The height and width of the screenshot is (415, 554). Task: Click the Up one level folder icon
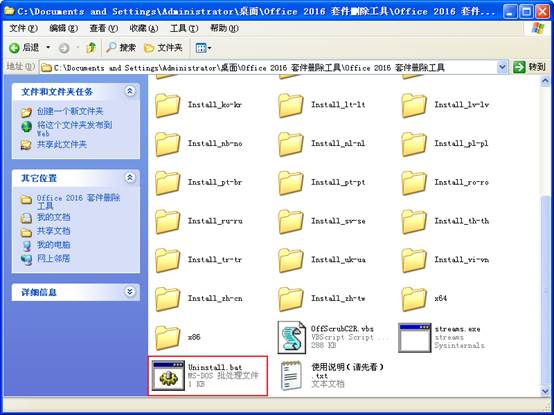(91, 48)
